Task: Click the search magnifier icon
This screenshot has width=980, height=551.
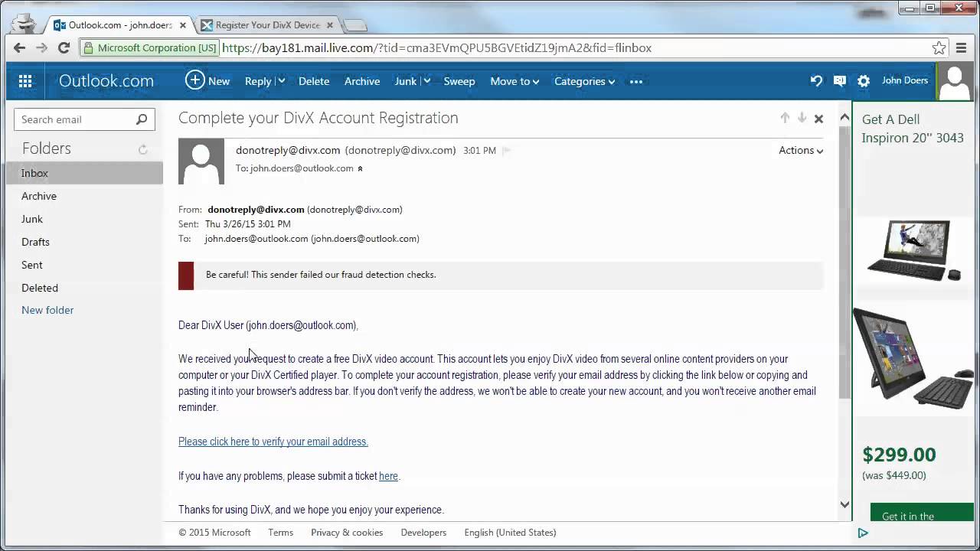Action: tap(142, 119)
